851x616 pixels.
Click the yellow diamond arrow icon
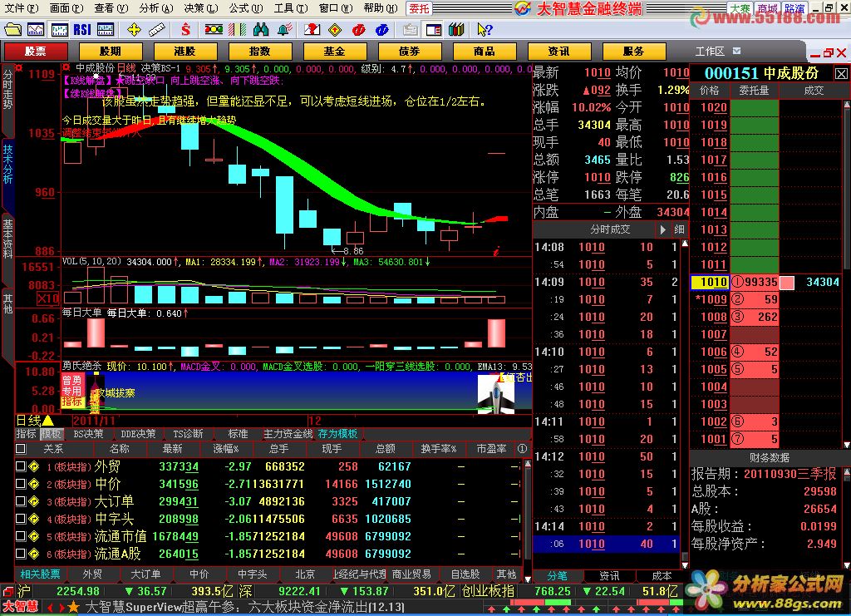pos(336,29)
